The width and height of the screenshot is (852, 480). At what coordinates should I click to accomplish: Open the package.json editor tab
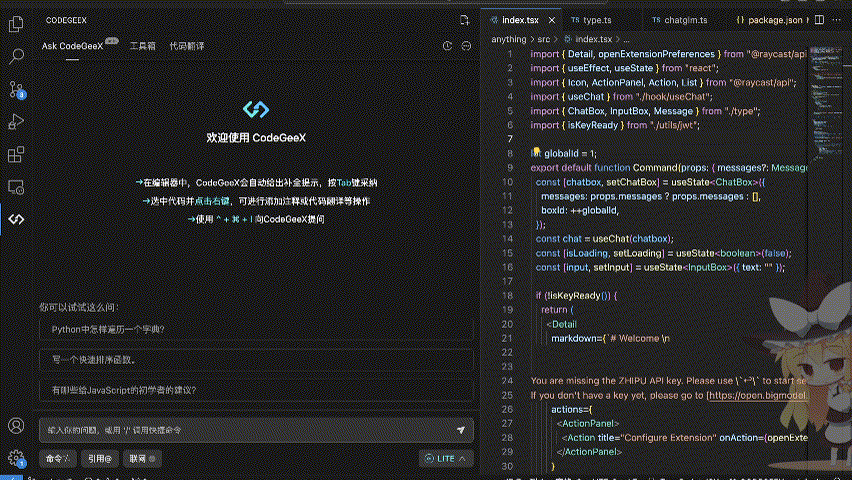point(774,20)
